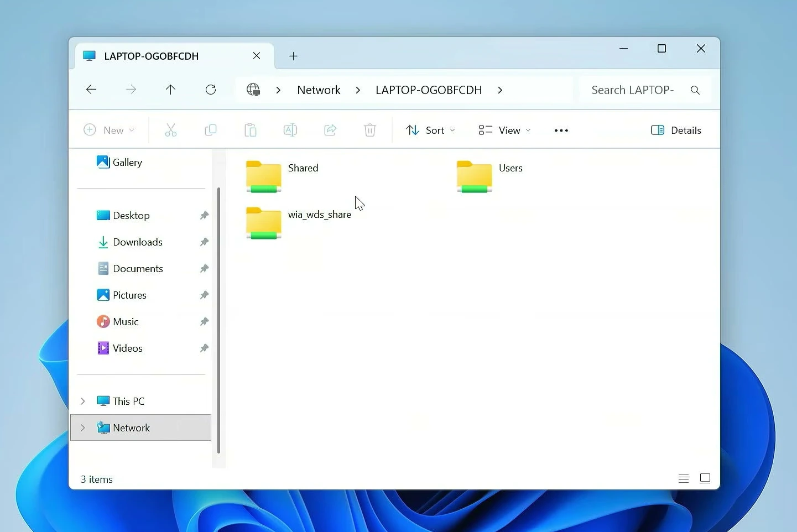Toggle the Details pane
The width and height of the screenshot is (797, 532).
pyautogui.click(x=676, y=131)
